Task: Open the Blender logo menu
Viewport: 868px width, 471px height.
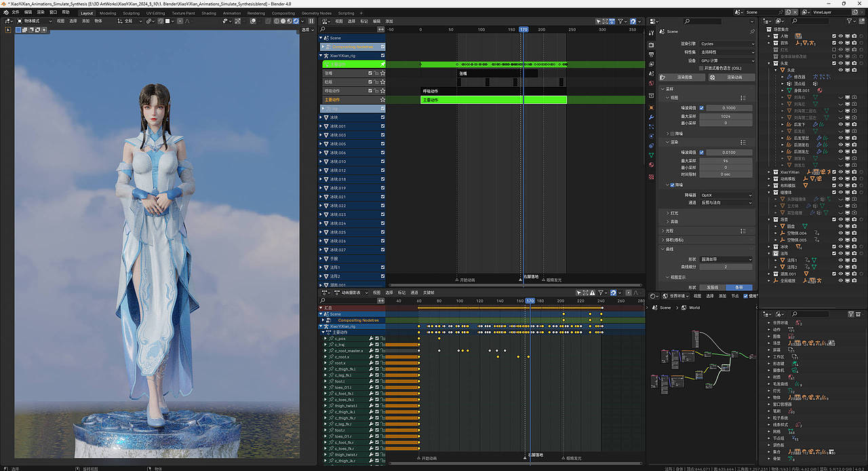Action: (x=5, y=12)
